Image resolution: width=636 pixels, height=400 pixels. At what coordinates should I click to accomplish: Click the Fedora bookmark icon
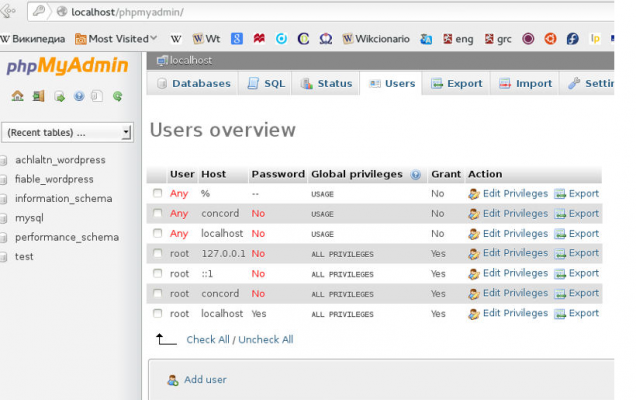tap(572, 39)
